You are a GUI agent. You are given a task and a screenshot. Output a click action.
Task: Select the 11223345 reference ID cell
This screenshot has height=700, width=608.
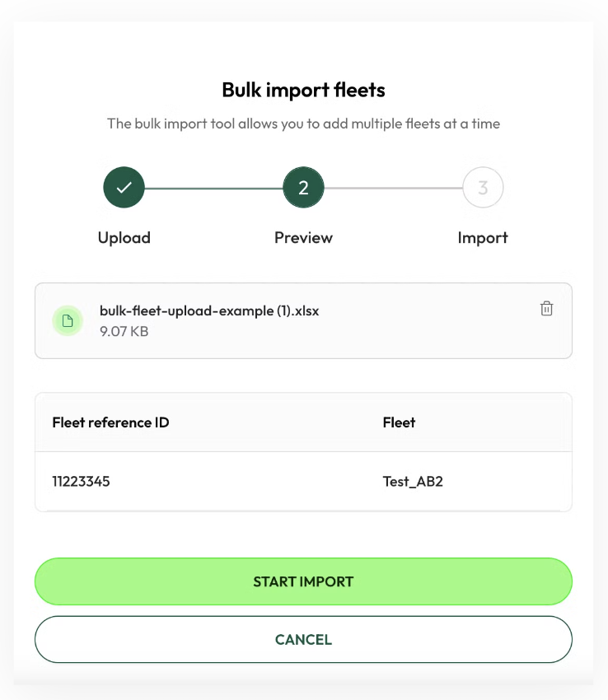click(81, 481)
